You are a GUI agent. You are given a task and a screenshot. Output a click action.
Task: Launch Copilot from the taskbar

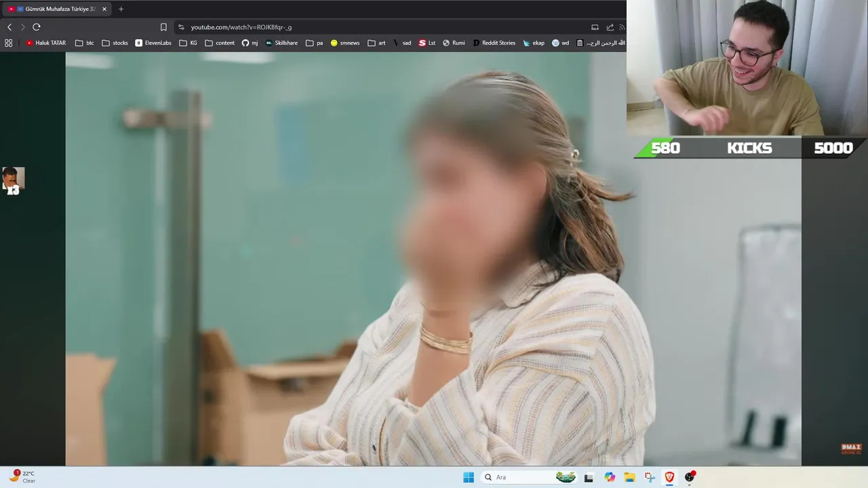[610, 477]
